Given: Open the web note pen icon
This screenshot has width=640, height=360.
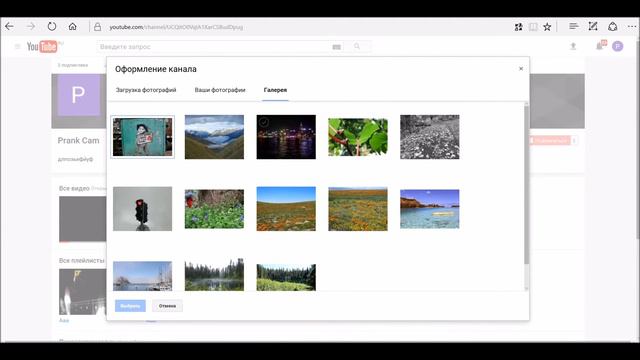Looking at the screenshot, I should coord(593,27).
